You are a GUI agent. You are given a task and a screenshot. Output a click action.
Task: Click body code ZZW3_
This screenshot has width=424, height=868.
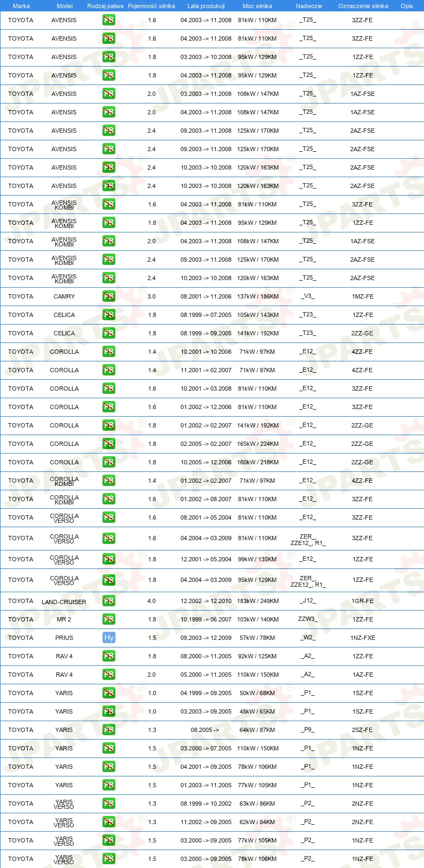coord(307,618)
